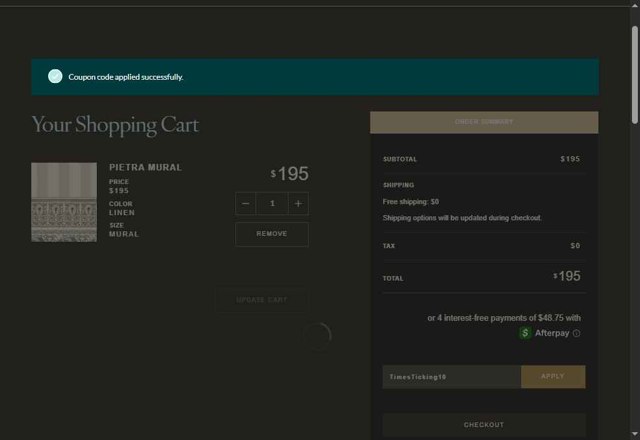Click the Afterpay info icon

click(576, 333)
